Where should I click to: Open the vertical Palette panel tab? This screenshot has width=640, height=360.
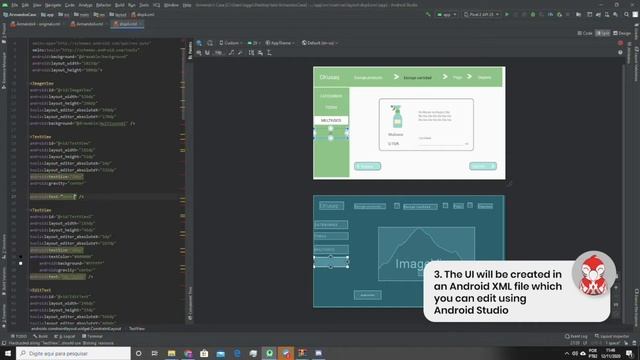tap(190, 50)
